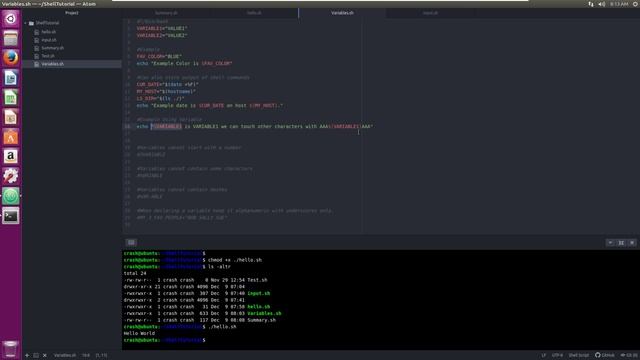Click the FAV_COLOR="BLUE" line
Image resolution: width=640 pixels, height=360 pixels.
pos(159,56)
